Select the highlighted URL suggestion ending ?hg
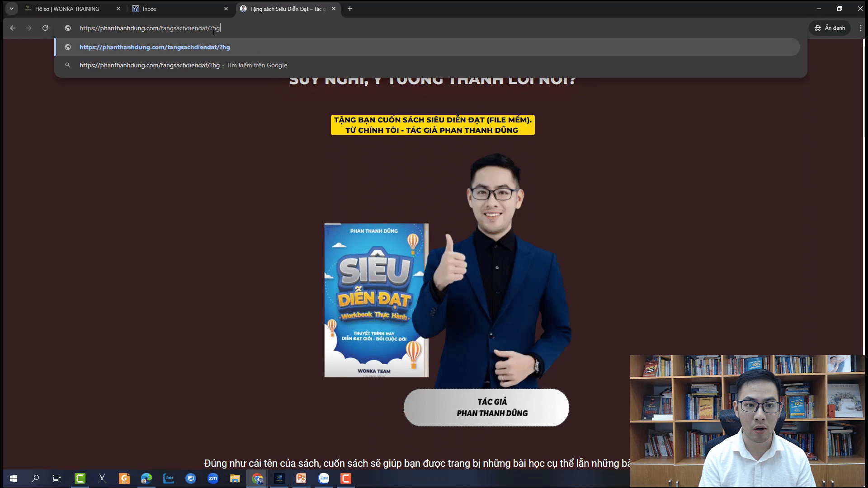The width and height of the screenshot is (868, 488). (155, 47)
